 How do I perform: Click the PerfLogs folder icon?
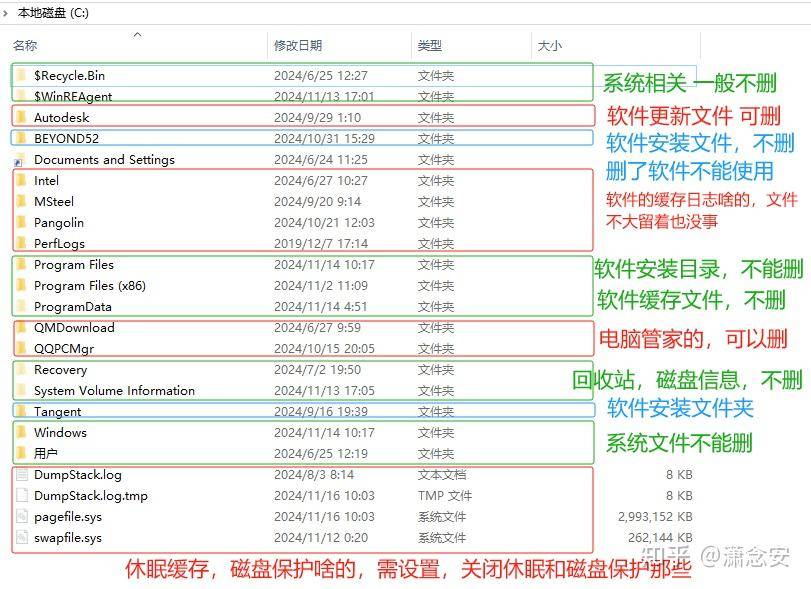[x=21, y=243]
